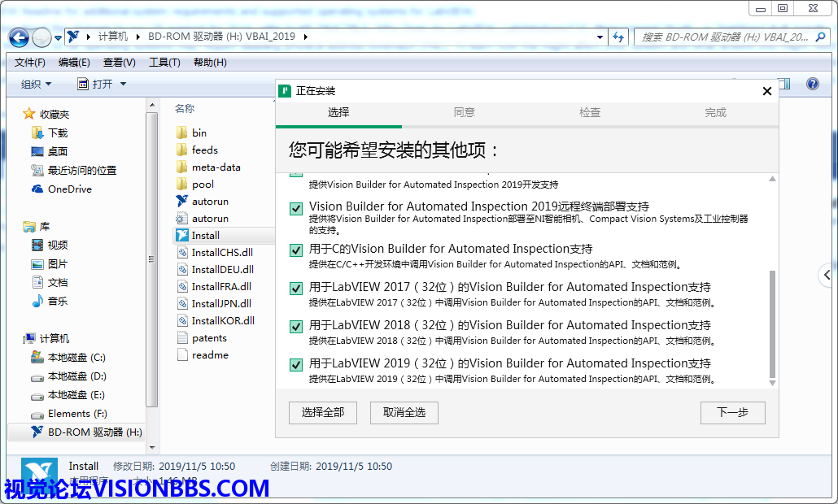Uncheck the 用于C的Vision Builder support checkbox
Screen dimensions: 838x504
click(x=296, y=250)
